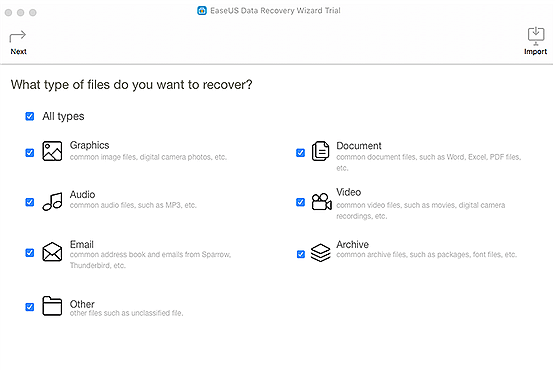Screen dimensions: 555x370
Task: Click the Document heading text
Action: (x=359, y=146)
